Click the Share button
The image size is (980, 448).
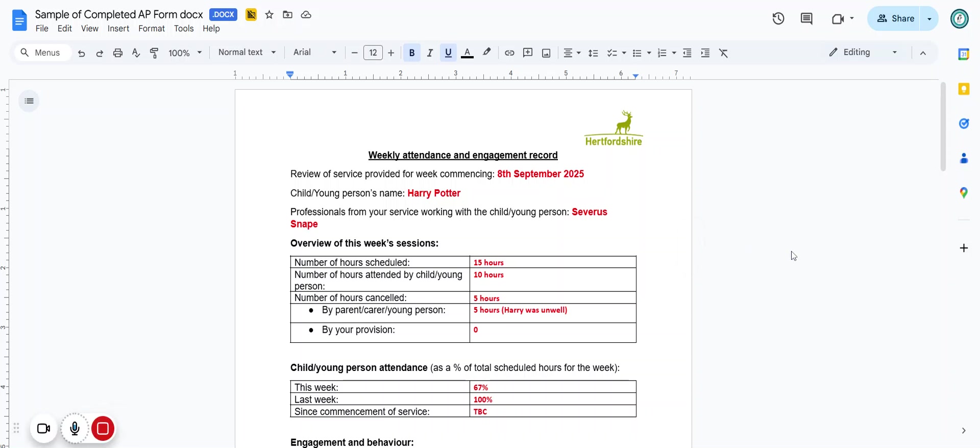click(x=895, y=19)
